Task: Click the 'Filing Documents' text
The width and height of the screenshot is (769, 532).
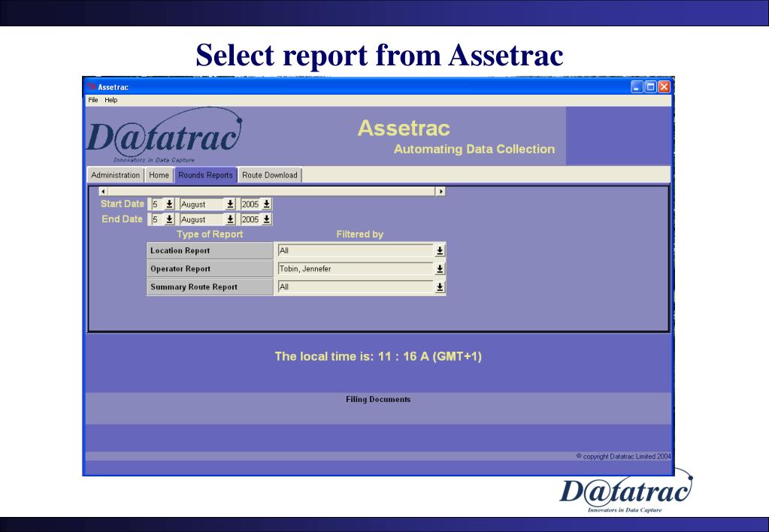Action: point(378,399)
